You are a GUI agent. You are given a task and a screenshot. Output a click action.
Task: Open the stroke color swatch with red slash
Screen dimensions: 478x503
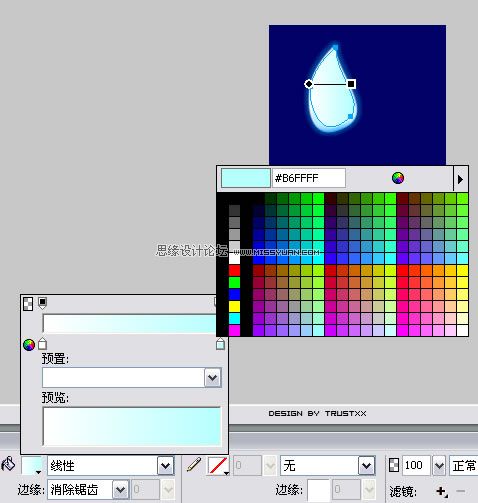tap(218, 465)
